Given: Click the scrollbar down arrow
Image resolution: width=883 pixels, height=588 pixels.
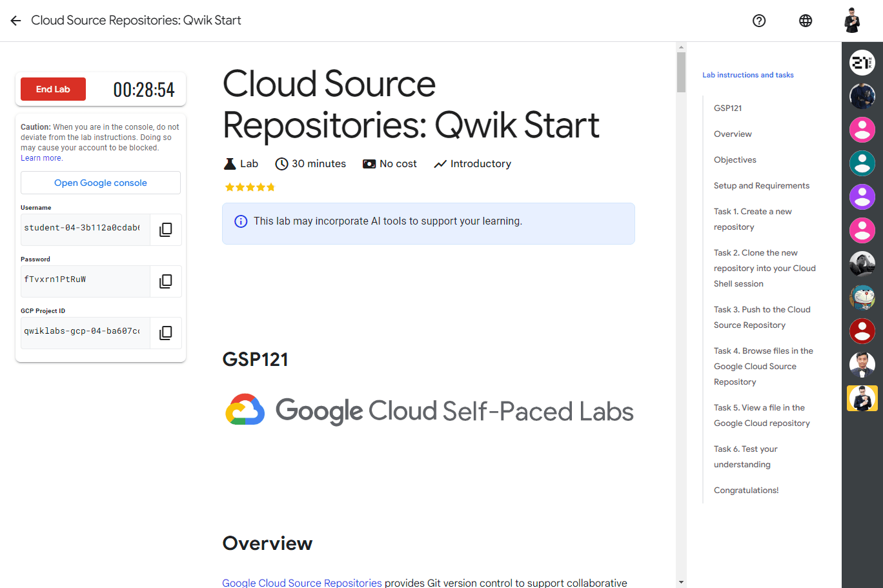Looking at the screenshot, I should coord(681,582).
